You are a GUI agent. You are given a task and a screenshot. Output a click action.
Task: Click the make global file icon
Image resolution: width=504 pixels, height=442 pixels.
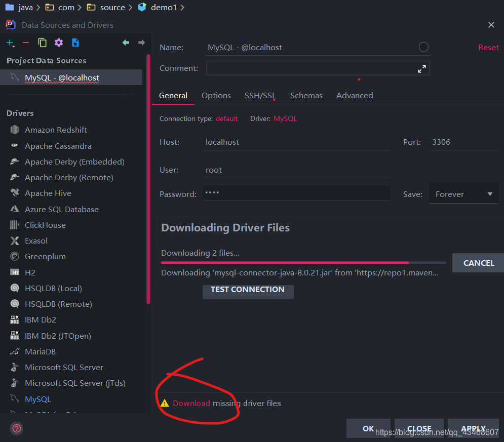[75, 43]
